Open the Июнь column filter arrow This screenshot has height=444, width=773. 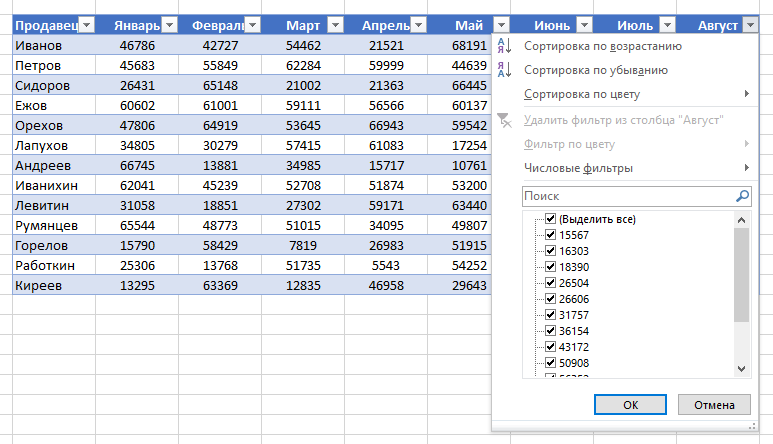click(x=583, y=25)
